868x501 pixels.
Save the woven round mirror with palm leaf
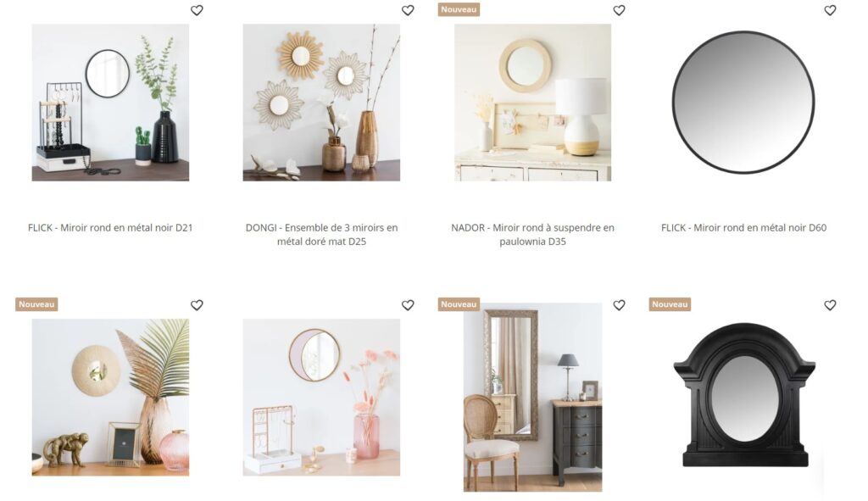[197, 305]
